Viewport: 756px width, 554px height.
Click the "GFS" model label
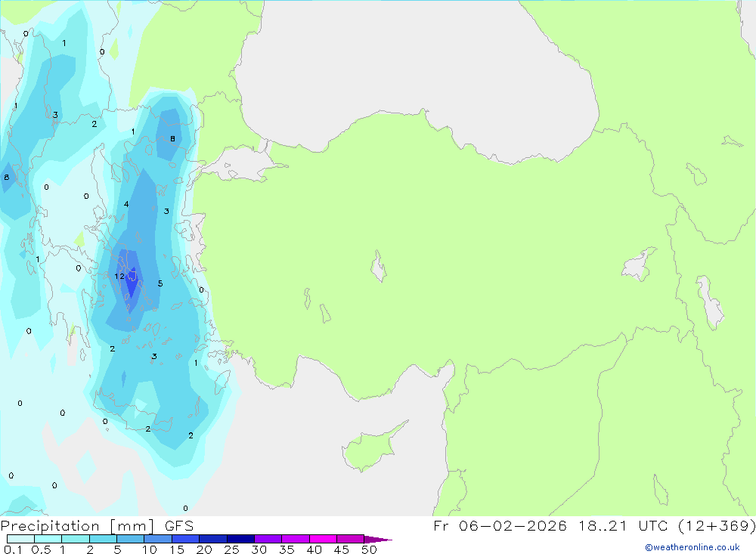click(x=179, y=526)
